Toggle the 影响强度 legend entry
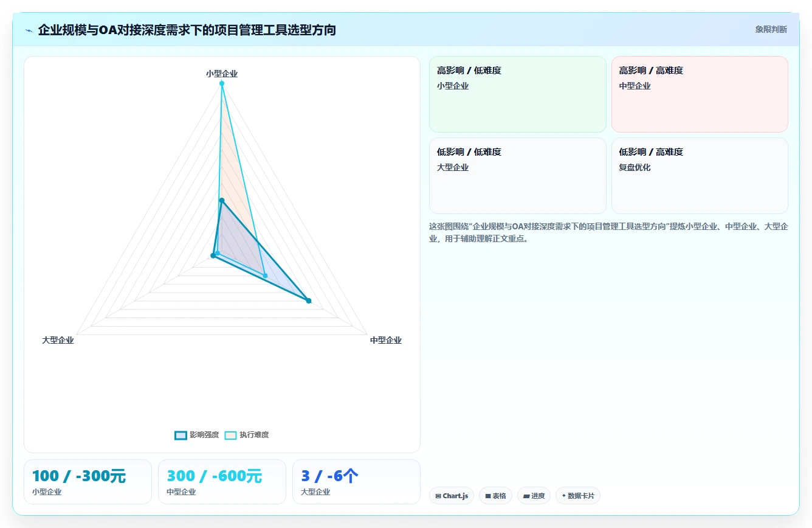The width and height of the screenshot is (812, 528). [196, 435]
